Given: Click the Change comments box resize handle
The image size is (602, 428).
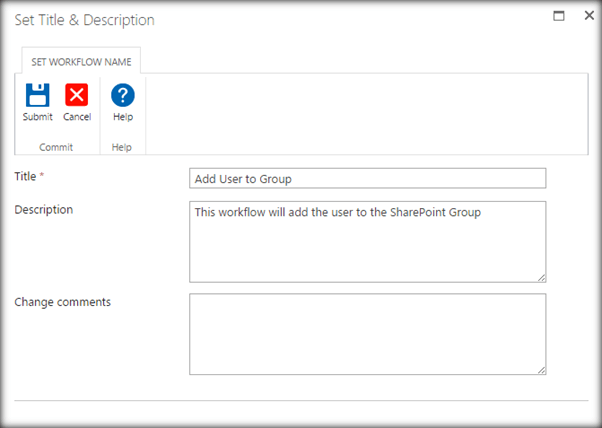Looking at the screenshot, I should click(541, 369).
